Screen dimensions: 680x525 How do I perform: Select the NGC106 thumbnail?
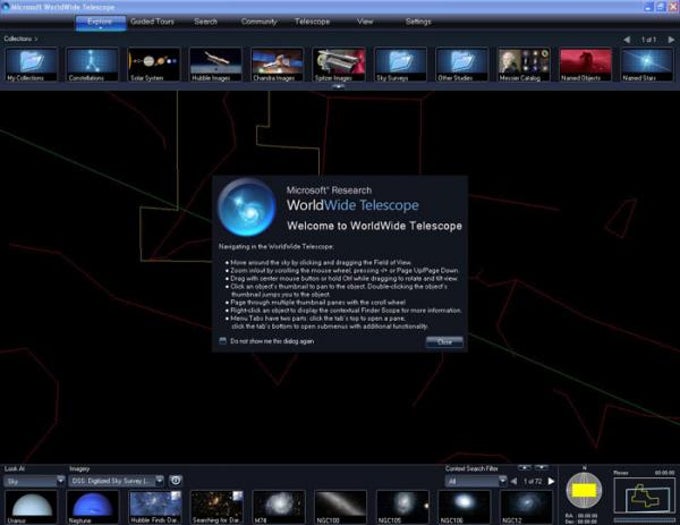point(464,507)
